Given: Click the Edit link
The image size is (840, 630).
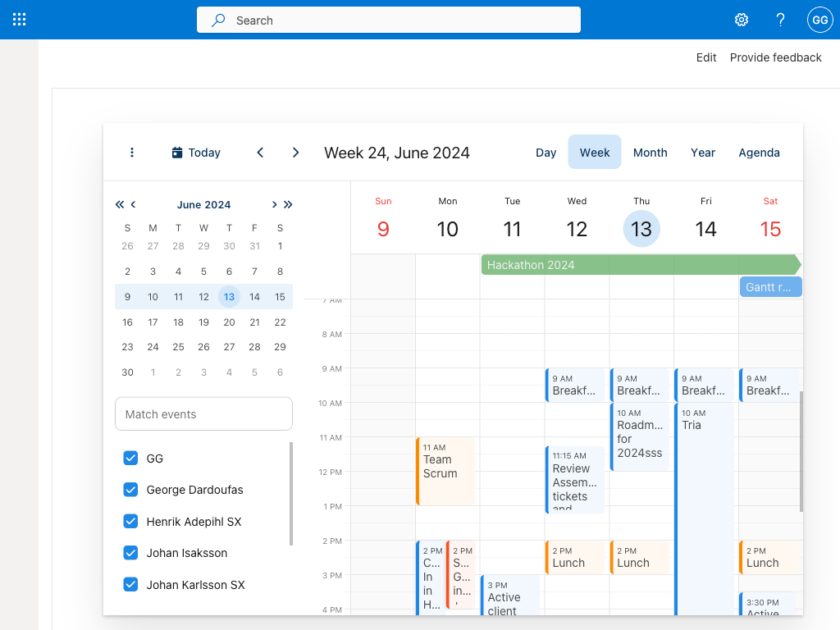Looking at the screenshot, I should [705, 57].
